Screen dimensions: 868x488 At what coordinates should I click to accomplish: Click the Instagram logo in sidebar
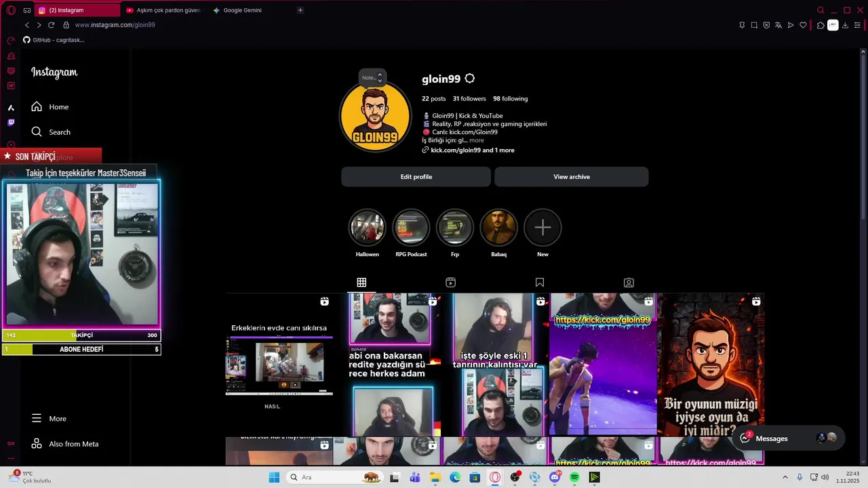(54, 73)
